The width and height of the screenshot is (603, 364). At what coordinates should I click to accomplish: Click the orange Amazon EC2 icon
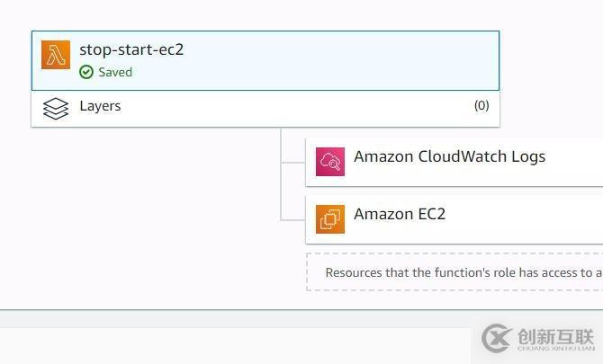point(330,219)
